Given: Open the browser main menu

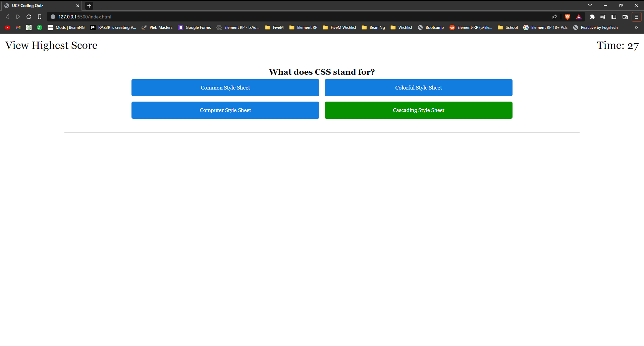Looking at the screenshot, I should tap(637, 17).
